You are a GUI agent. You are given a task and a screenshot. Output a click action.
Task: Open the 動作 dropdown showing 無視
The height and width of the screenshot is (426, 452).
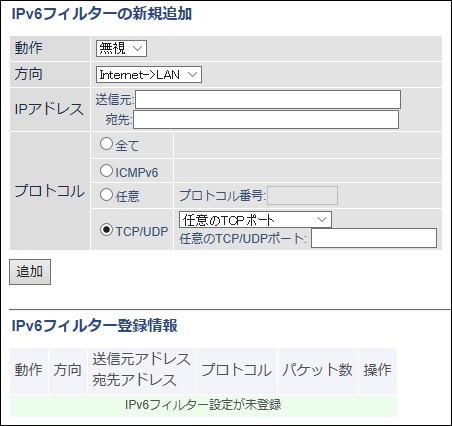(x=121, y=49)
